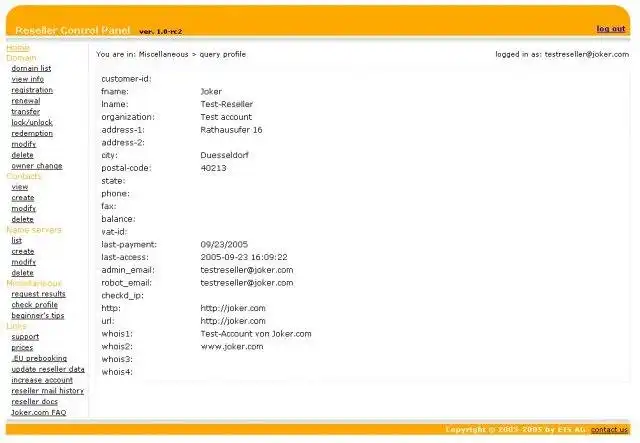Viewport: 640px width, 443px height.
Task: Click the checkd_ip label
Action: [122, 296]
